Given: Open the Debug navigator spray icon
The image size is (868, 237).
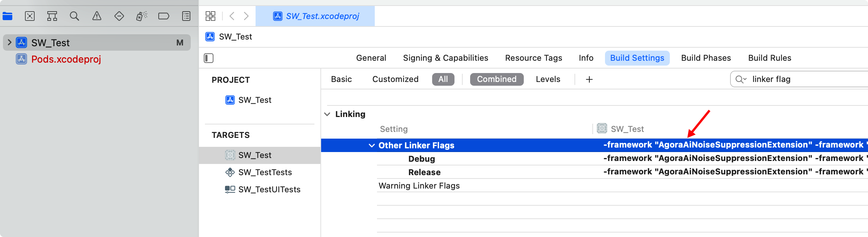Looking at the screenshot, I should [x=142, y=16].
